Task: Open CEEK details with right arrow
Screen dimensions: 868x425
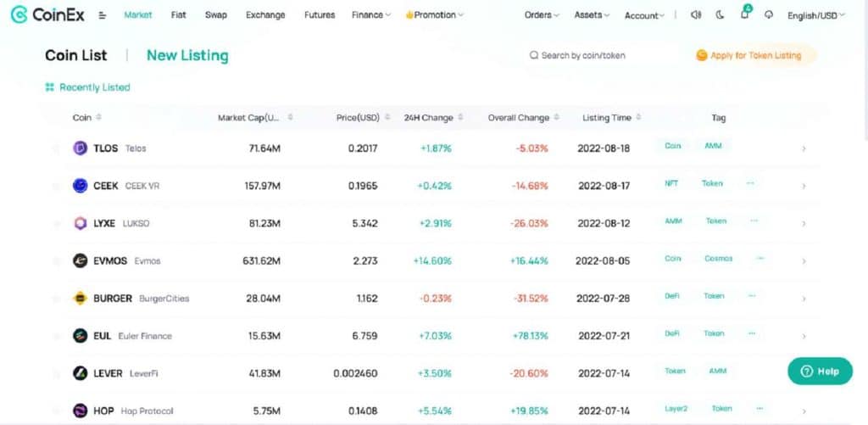Action: 804,186
